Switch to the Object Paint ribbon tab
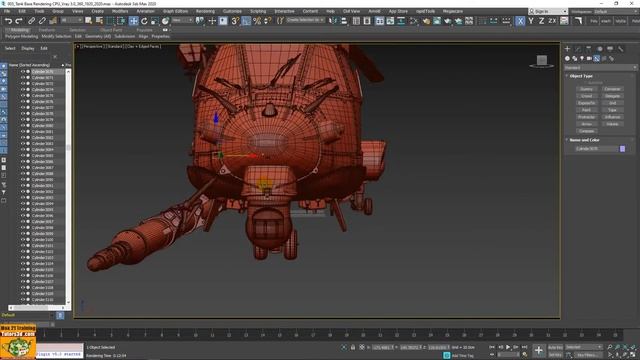The height and width of the screenshot is (360, 640). [x=111, y=30]
